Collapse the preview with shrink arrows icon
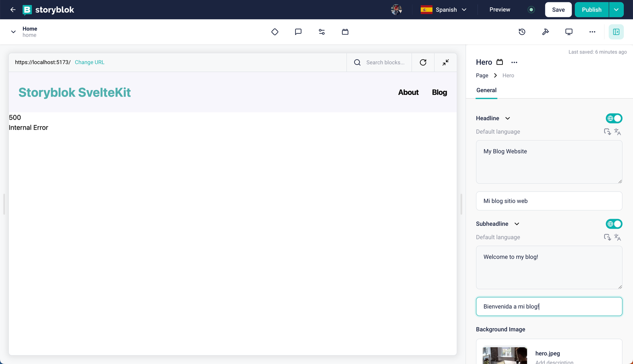 pos(445,63)
